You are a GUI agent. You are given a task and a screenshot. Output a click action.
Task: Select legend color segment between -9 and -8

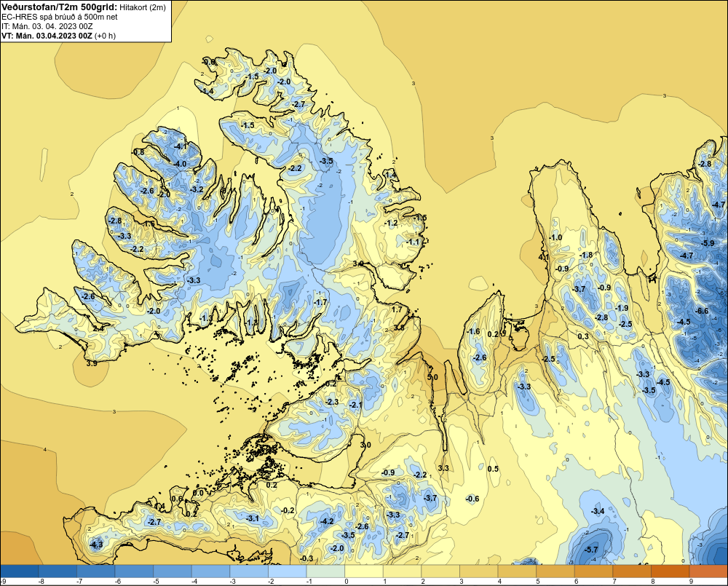point(20,571)
